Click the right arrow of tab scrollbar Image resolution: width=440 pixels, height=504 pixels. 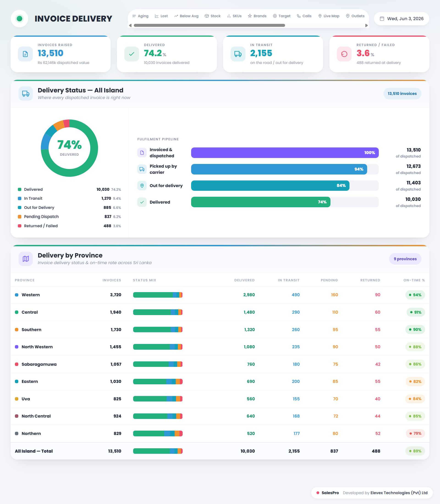(366, 25)
